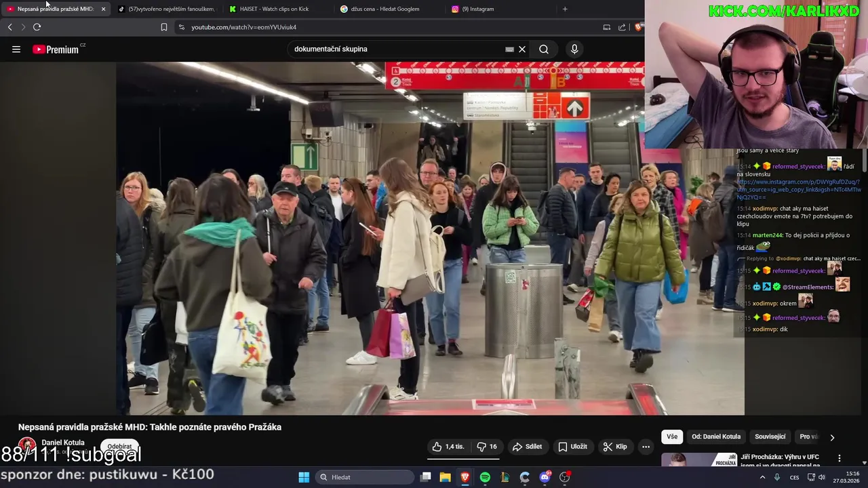Close the Nepsaná pravidla tab

pos(103,9)
